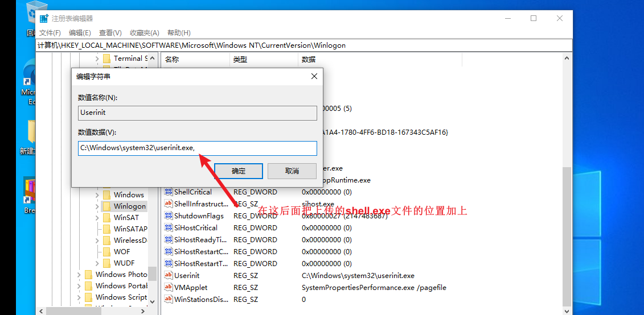Cancel the edit with 取消 button

coord(292,171)
